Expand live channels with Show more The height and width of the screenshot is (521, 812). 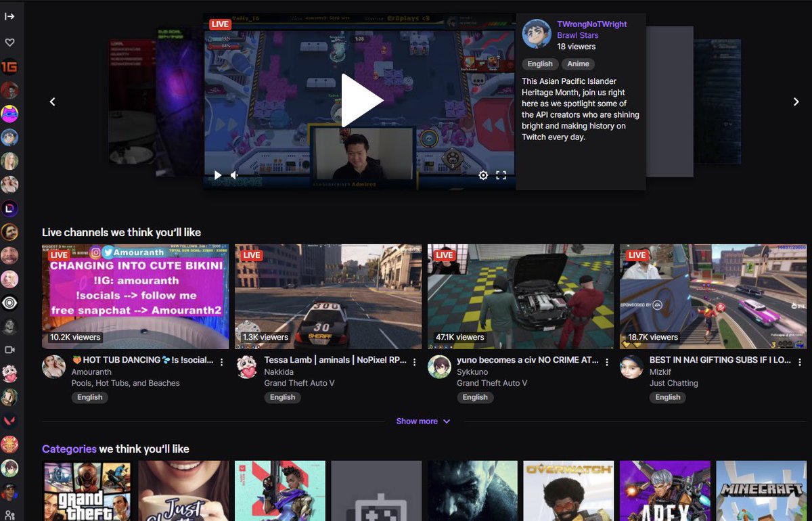tap(424, 421)
